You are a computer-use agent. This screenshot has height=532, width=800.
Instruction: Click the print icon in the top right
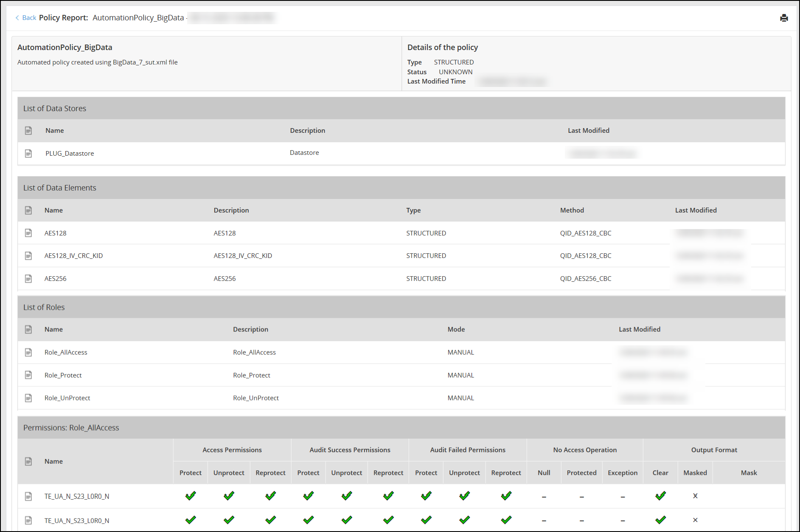tap(783, 18)
